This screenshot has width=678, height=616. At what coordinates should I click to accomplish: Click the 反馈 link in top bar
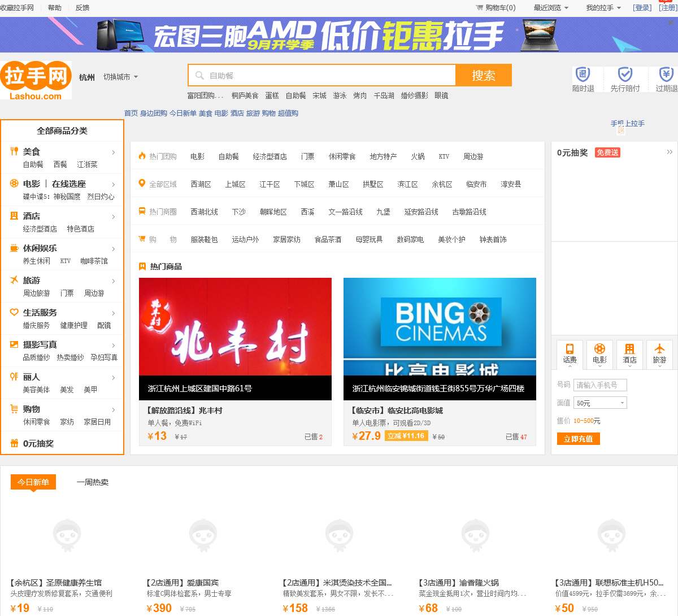(82, 8)
